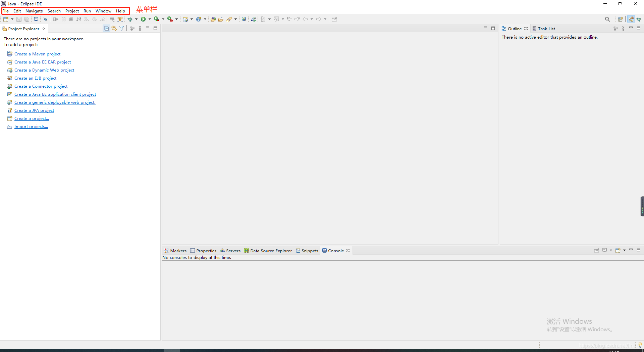The image size is (644, 352).
Task: Click Create a JPA project link
Action: pos(34,111)
